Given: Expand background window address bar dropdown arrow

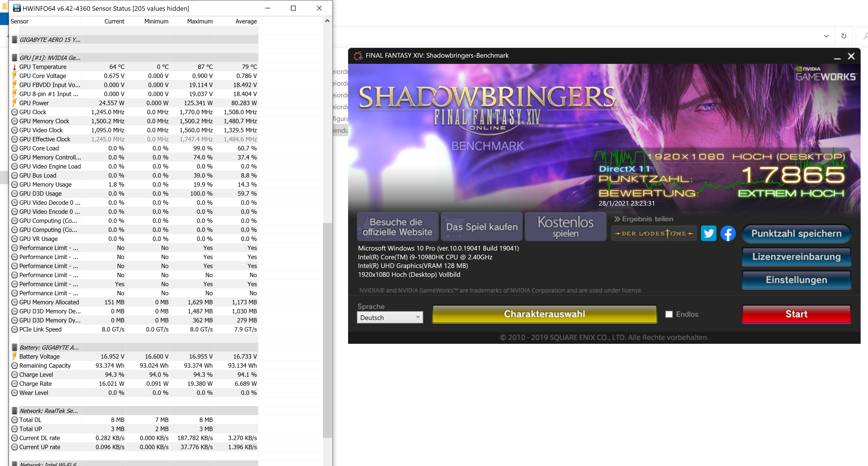Looking at the screenshot, I should click(x=826, y=36).
